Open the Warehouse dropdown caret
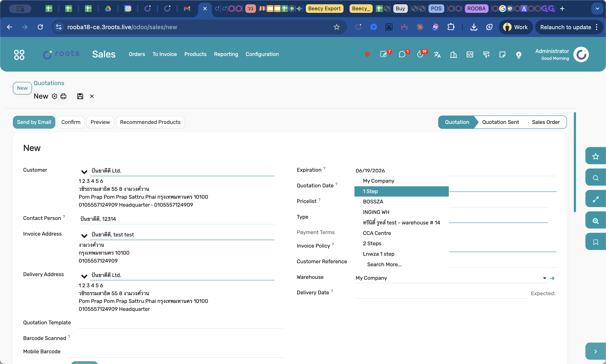The width and height of the screenshot is (606, 364). pyautogui.click(x=544, y=278)
